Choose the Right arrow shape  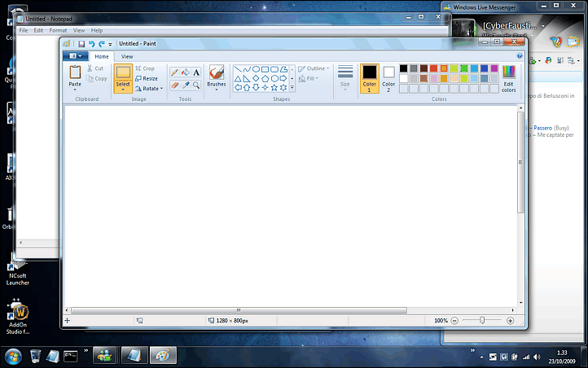[x=283, y=79]
